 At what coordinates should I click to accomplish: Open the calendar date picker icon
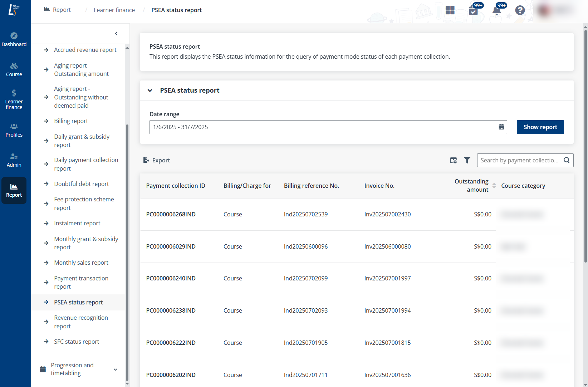501,127
